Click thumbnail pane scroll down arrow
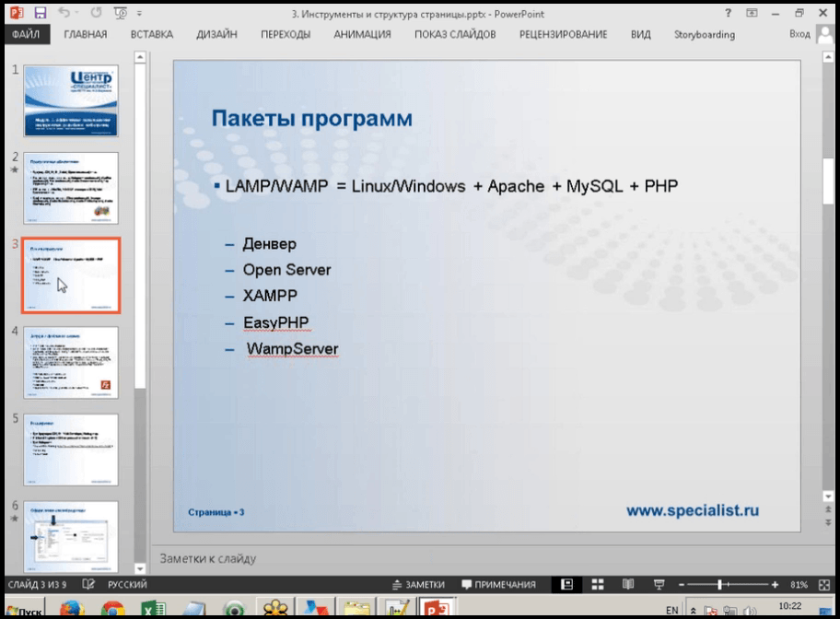840x619 pixels. [x=140, y=568]
